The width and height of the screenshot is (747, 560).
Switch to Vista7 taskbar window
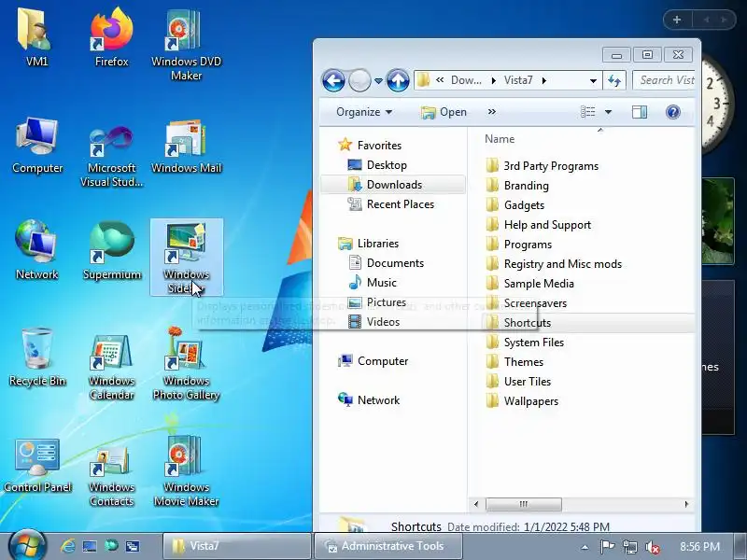[x=237, y=546]
